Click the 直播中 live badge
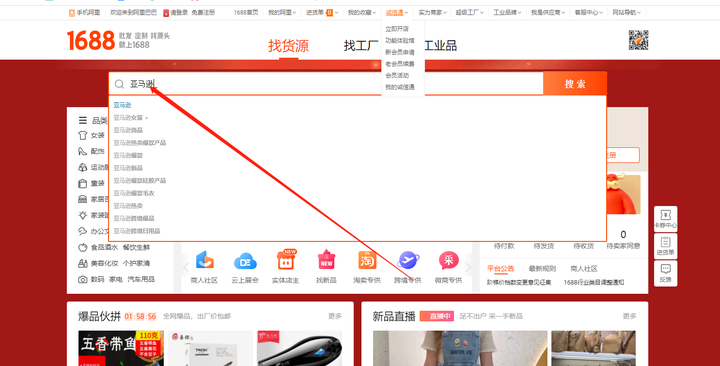Image resolution: width=720 pixels, height=366 pixels. pos(437,316)
